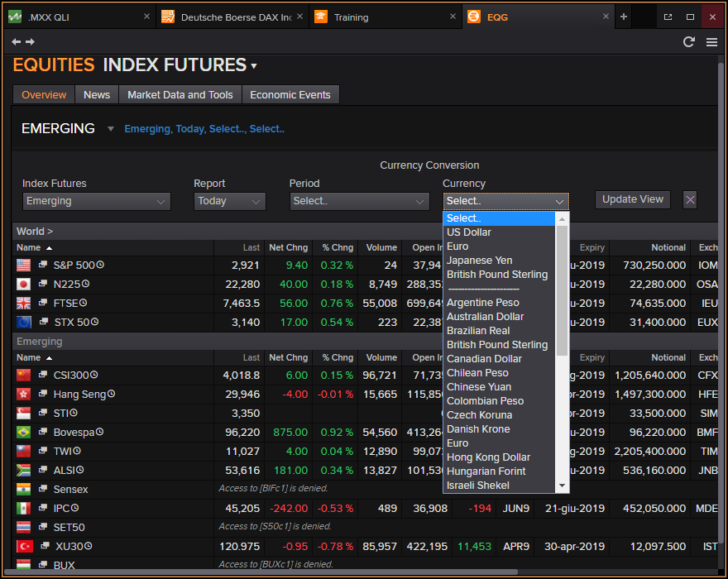Image resolution: width=728 pixels, height=579 pixels.
Task: Open the Index Futures Emerging dropdown
Action: click(x=97, y=202)
